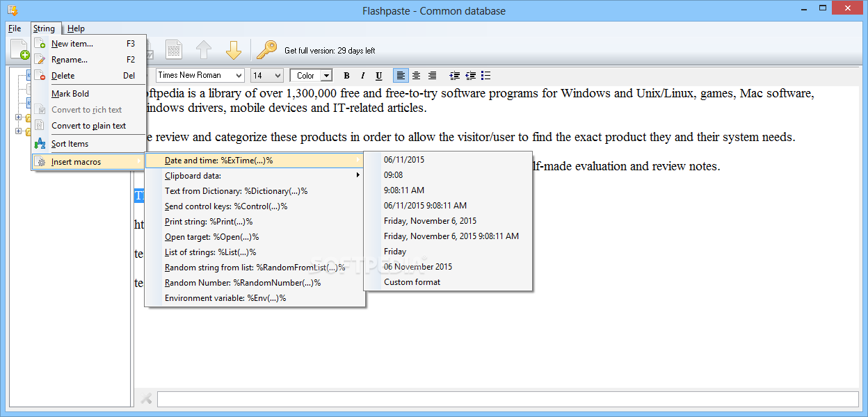Open the Times New Roman font dropdown
Screen dimensions: 868x417
click(200, 75)
